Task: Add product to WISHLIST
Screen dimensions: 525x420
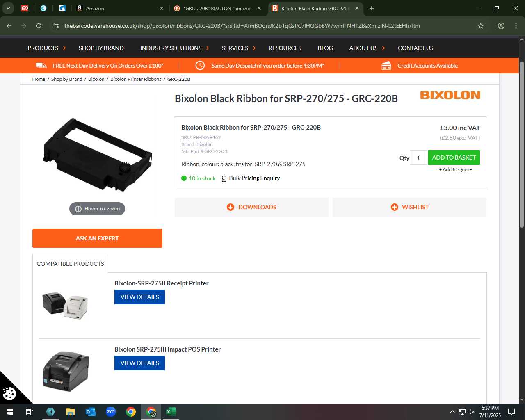Action: click(409, 207)
